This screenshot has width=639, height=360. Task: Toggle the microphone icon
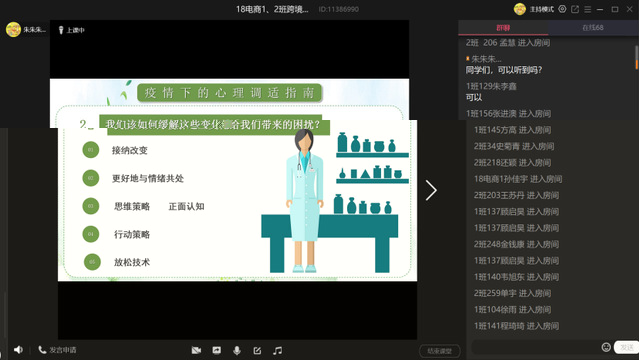[x=237, y=350]
